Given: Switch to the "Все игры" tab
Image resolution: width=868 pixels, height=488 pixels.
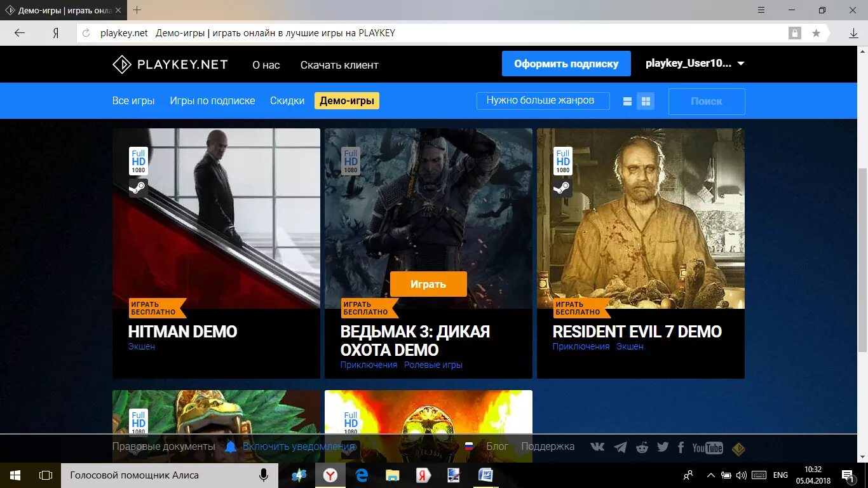Looking at the screenshot, I should (133, 100).
